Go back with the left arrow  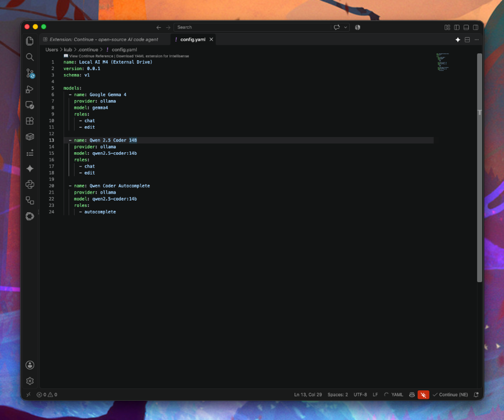[159, 27]
